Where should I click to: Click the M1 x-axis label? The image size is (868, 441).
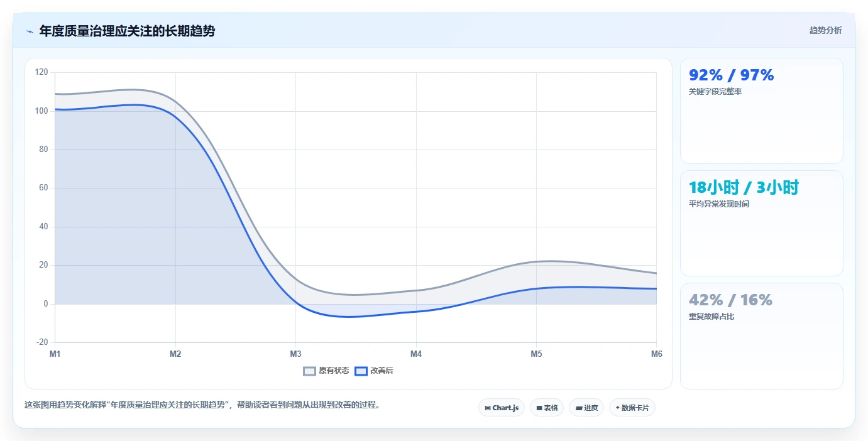coord(55,354)
